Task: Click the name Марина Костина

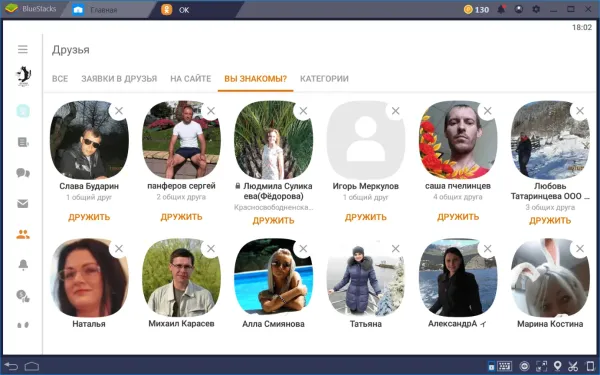Action: [550, 324]
